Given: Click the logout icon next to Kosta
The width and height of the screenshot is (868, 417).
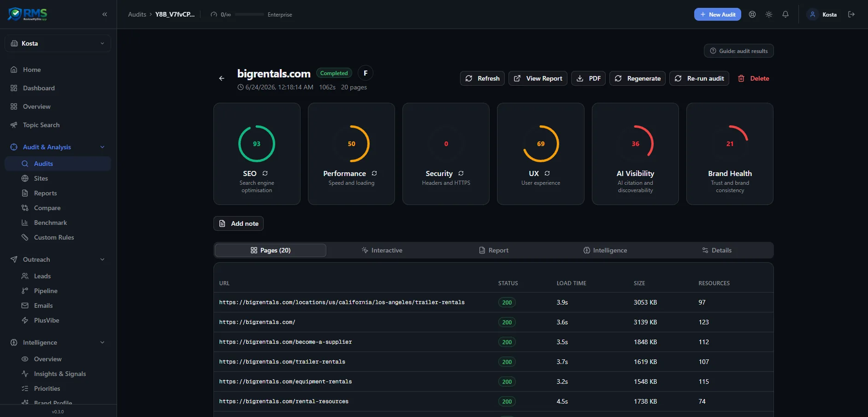Looking at the screenshot, I should pyautogui.click(x=851, y=14).
